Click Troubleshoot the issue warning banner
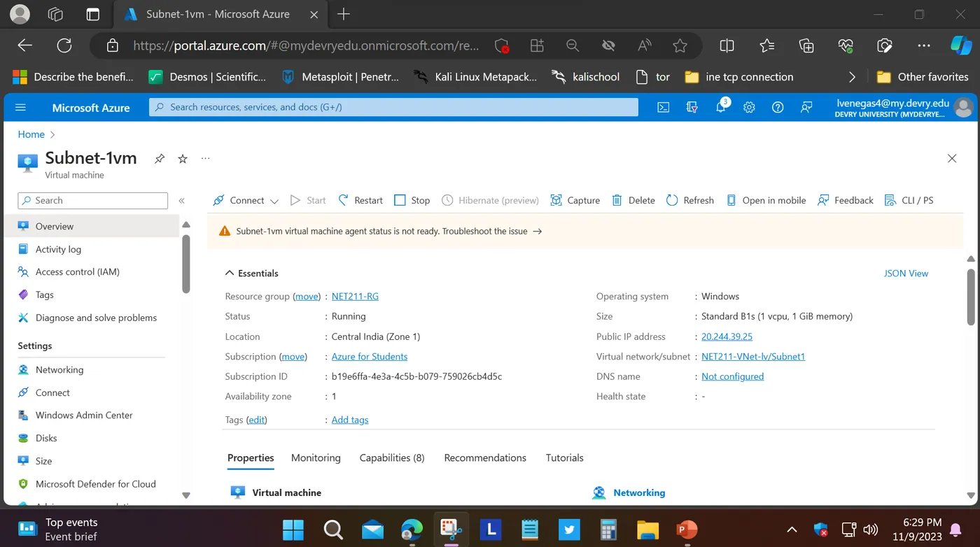980x547 pixels. click(492, 231)
